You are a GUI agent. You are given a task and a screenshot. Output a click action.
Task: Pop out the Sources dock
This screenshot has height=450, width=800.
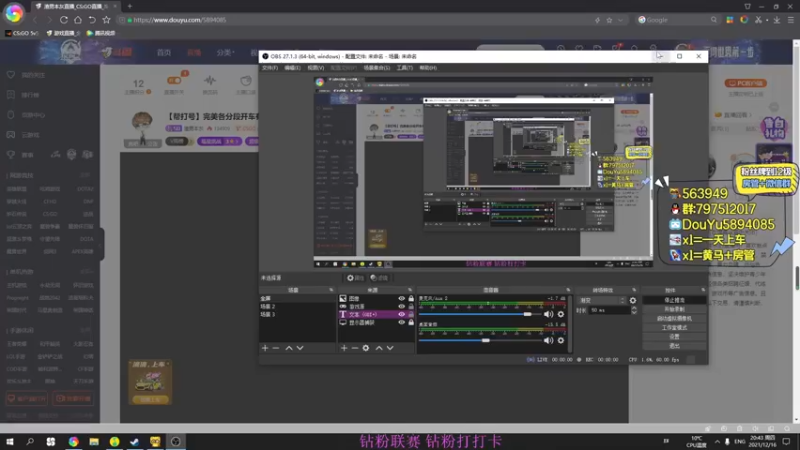(410, 290)
